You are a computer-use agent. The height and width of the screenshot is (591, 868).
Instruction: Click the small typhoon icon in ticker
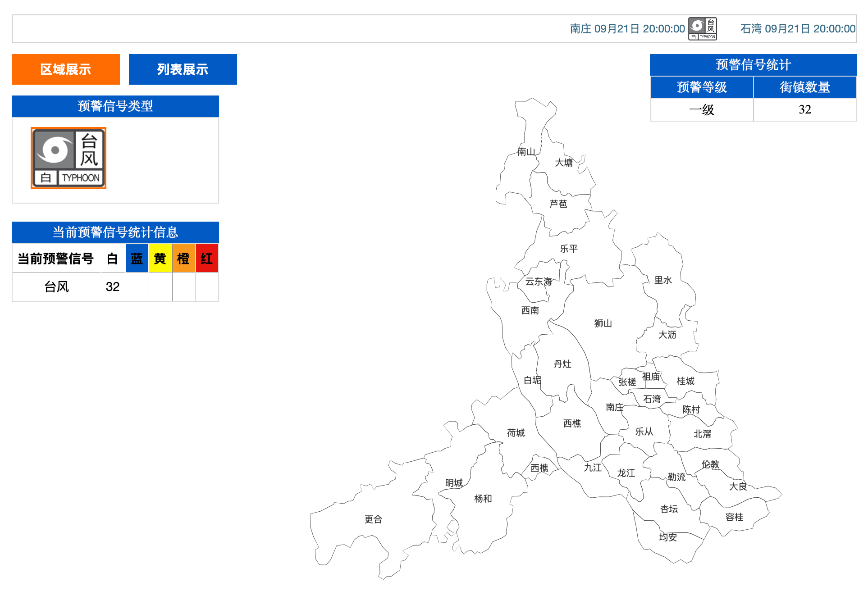tap(703, 29)
